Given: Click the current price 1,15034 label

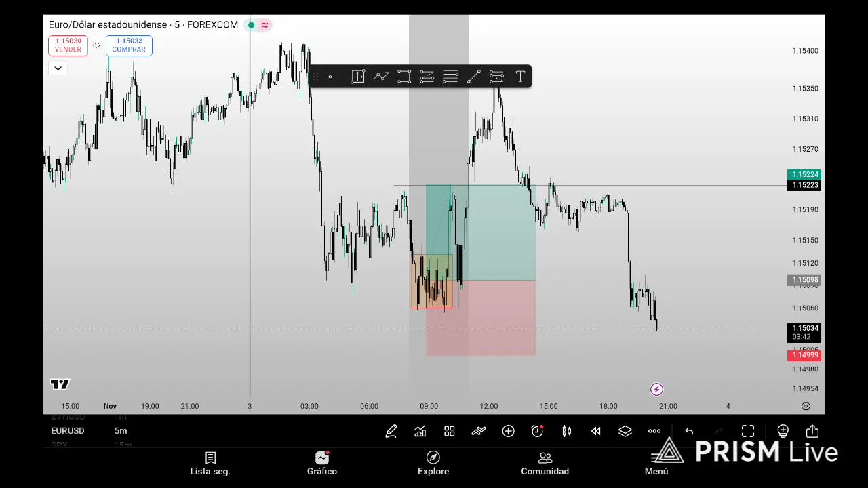Looking at the screenshot, I should coord(805,332).
